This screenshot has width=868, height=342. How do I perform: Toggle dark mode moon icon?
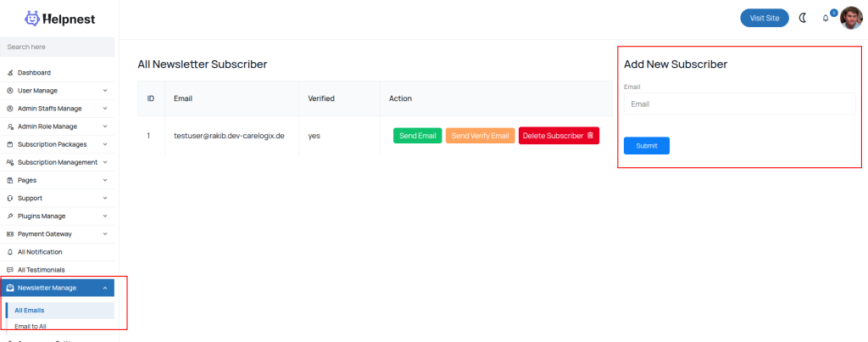click(802, 18)
